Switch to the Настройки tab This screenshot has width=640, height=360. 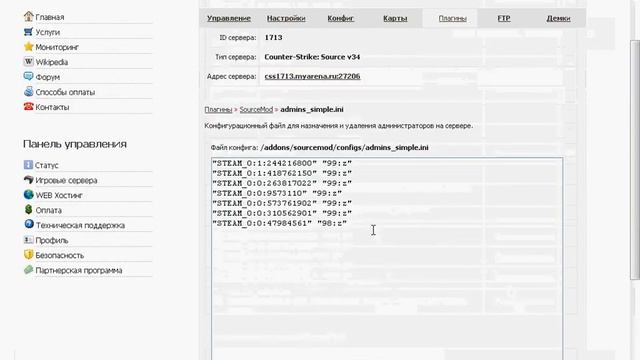point(286,18)
